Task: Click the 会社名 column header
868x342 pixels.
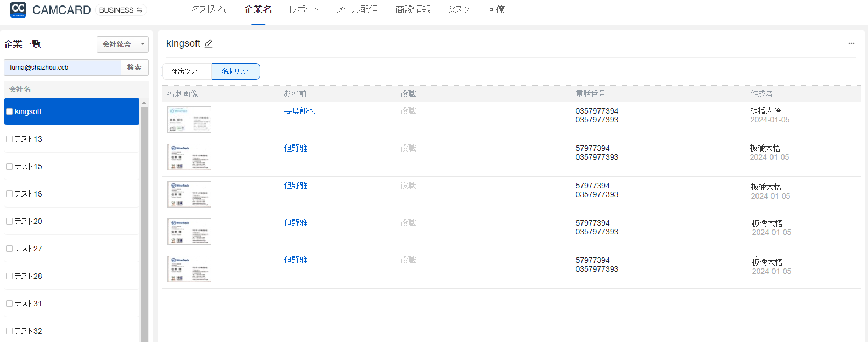Action: click(20, 89)
